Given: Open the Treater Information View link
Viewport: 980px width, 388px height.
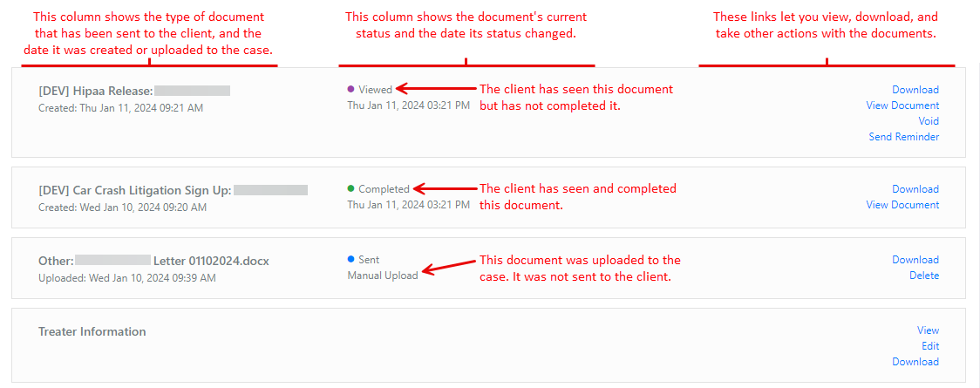Looking at the screenshot, I should 928,330.
